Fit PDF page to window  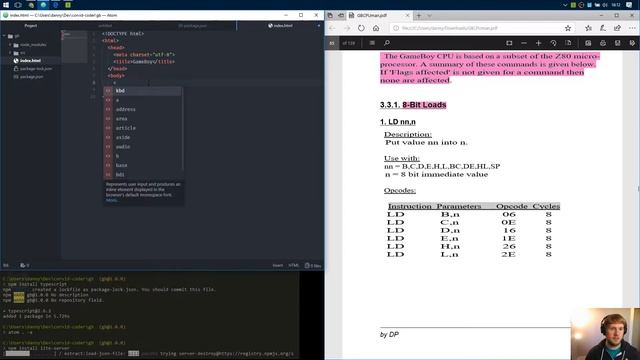click(509, 43)
